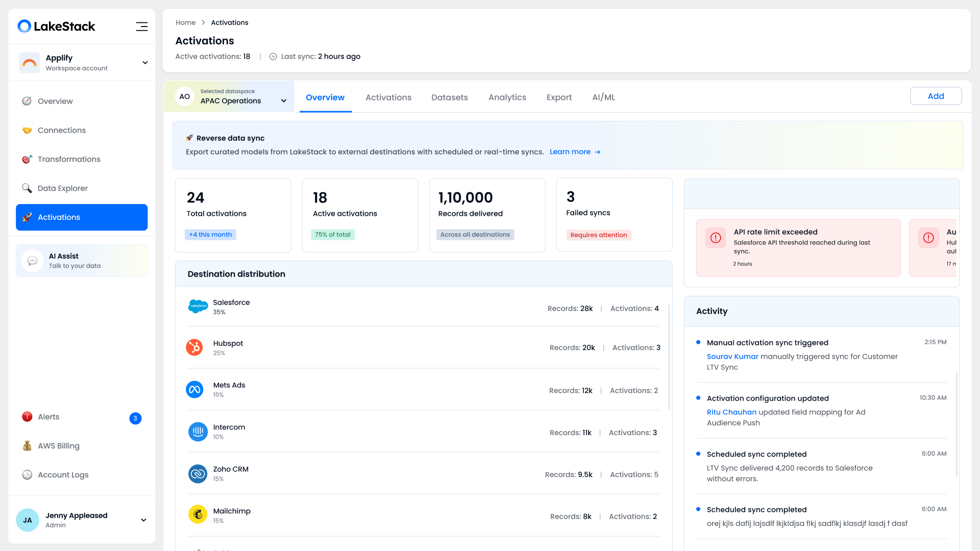The image size is (980, 551).
Task: Click the Salesforce cloud logo in Destination distribution
Action: [198, 306]
